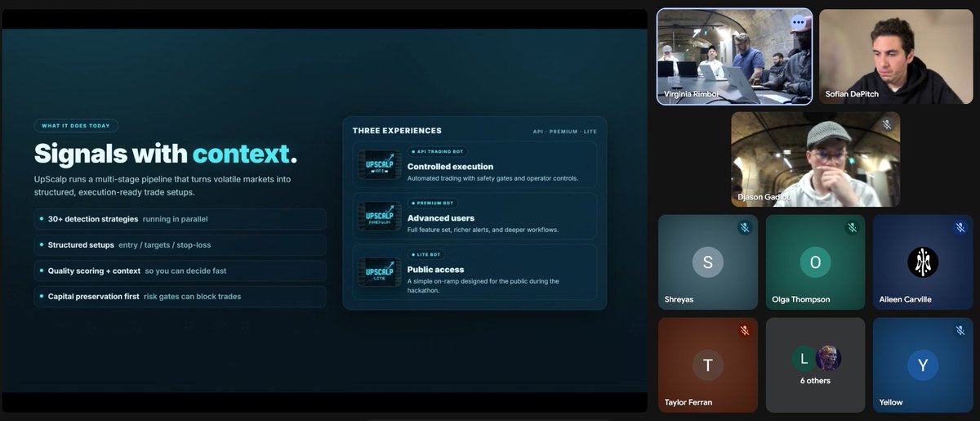980x421 pixels.
Task: Click the L avatar in the 6 others tile
Action: (804, 358)
